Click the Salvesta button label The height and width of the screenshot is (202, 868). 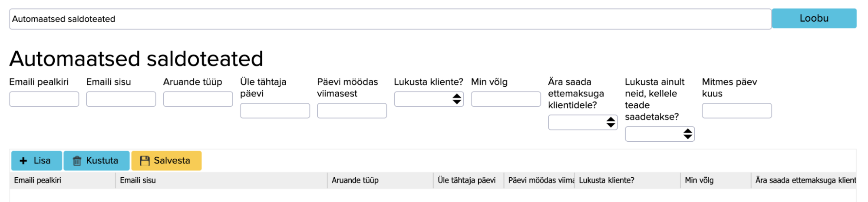click(x=172, y=161)
